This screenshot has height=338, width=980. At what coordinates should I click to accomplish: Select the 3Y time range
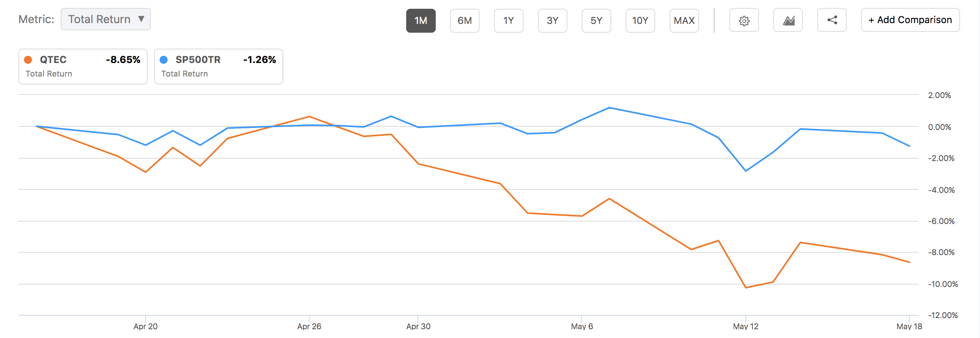click(x=552, y=20)
